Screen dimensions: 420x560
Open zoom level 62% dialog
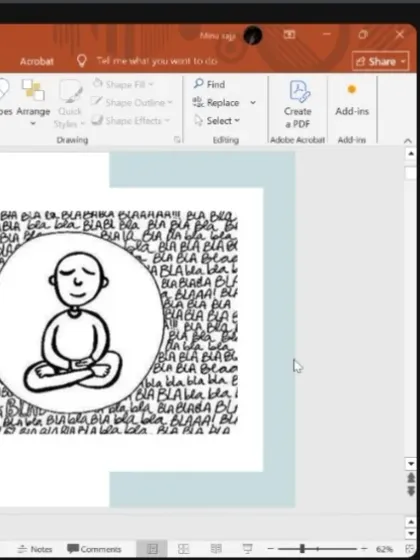[384, 549]
